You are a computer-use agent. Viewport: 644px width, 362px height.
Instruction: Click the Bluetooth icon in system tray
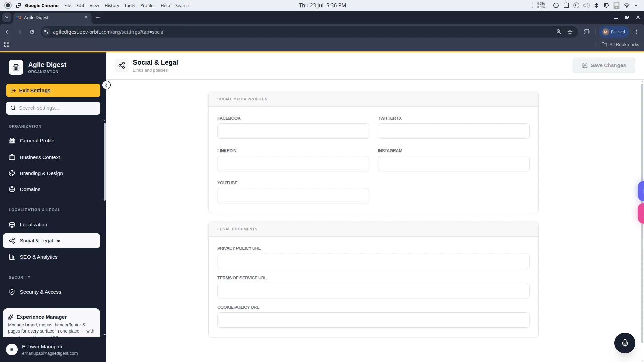pyautogui.click(x=596, y=5)
